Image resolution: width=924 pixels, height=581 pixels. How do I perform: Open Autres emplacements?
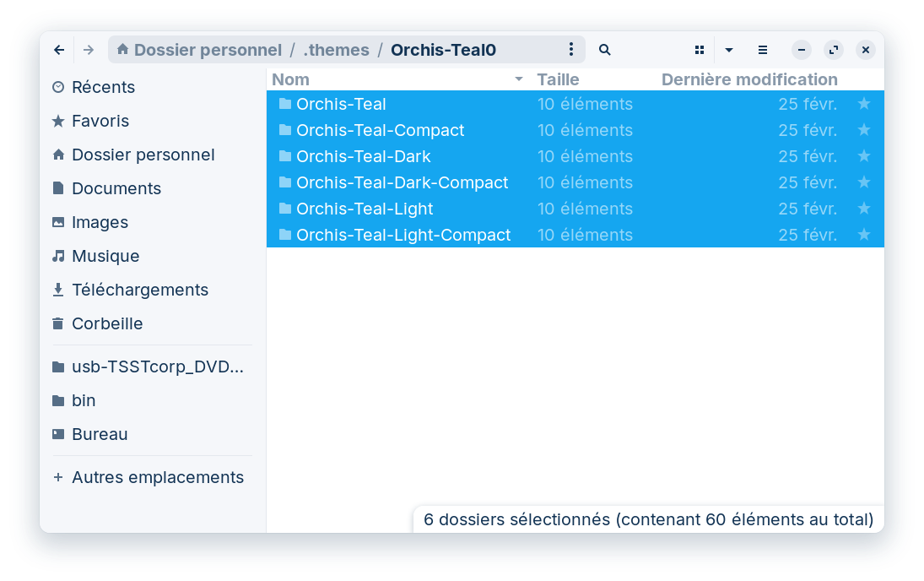click(157, 477)
